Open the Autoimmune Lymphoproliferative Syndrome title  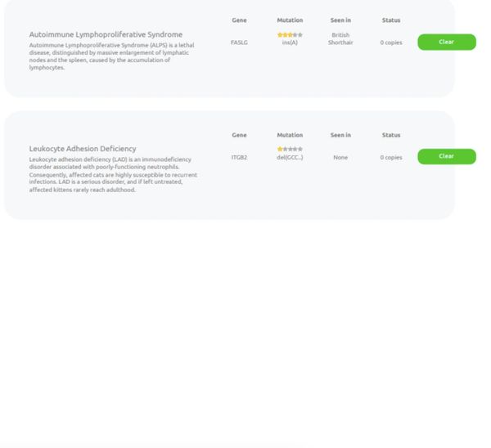[x=106, y=34]
